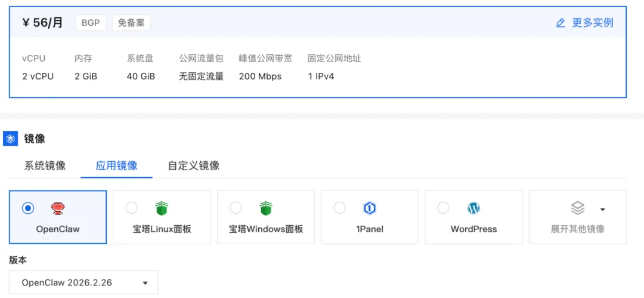Select the OpenClaw radio button

point(28,208)
